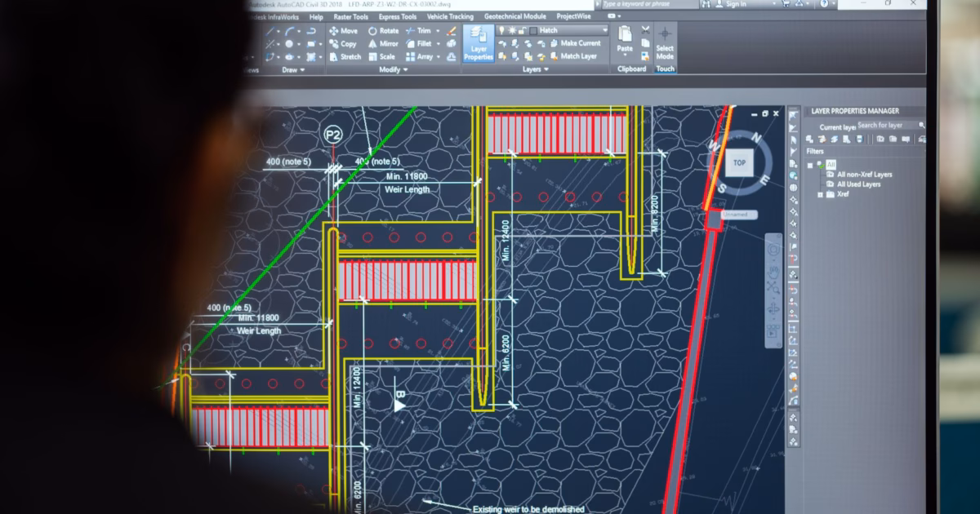This screenshot has width=980, height=514.
Task: Open the Trim dropdown arrow
Action: point(438,31)
